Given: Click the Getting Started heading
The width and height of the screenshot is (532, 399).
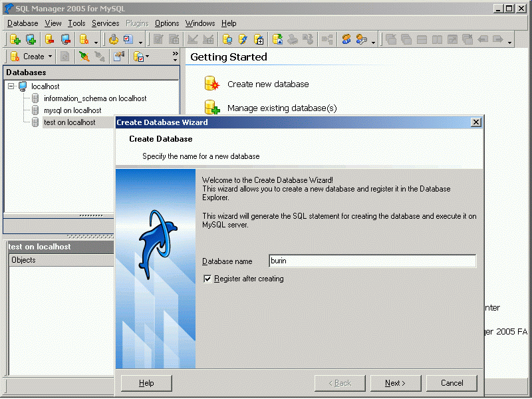Looking at the screenshot, I should pos(229,57).
